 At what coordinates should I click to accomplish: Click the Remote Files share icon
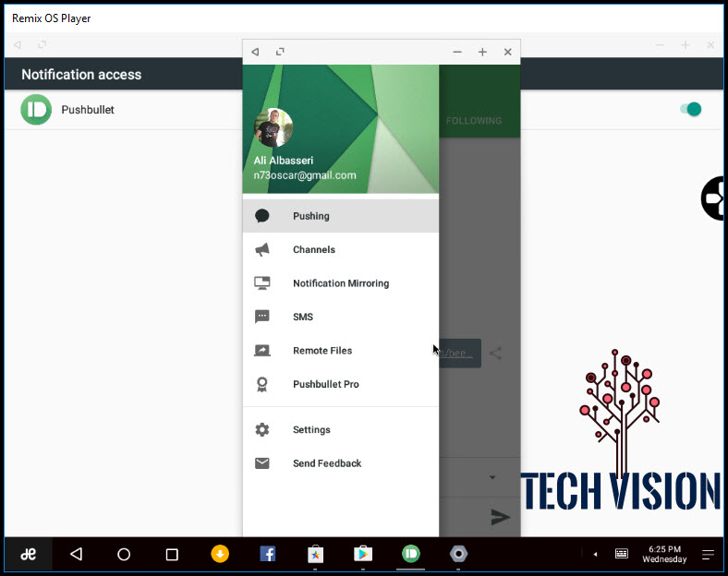click(261, 351)
